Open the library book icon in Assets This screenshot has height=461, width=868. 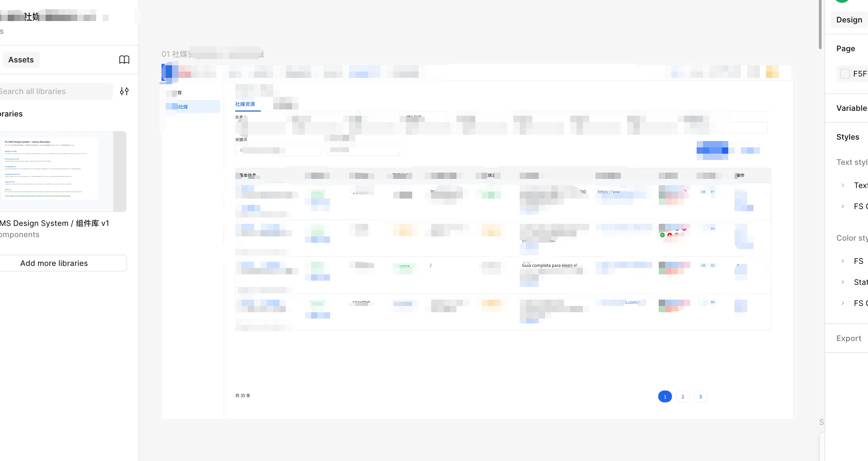pyautogui.click(x=124, y=60)
